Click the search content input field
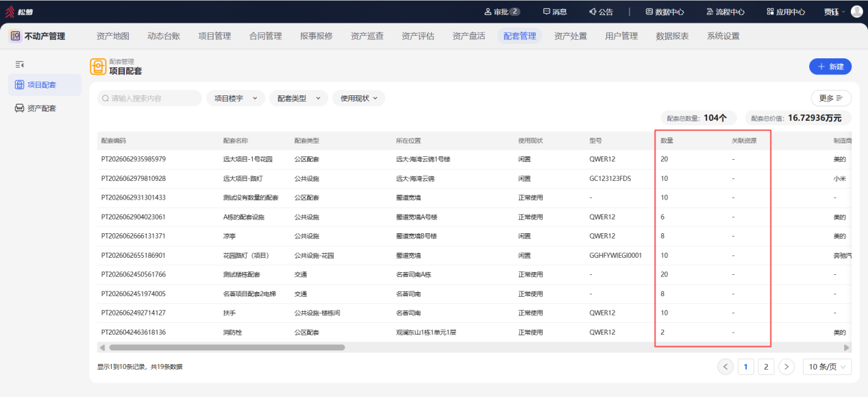 pos(149,98)
